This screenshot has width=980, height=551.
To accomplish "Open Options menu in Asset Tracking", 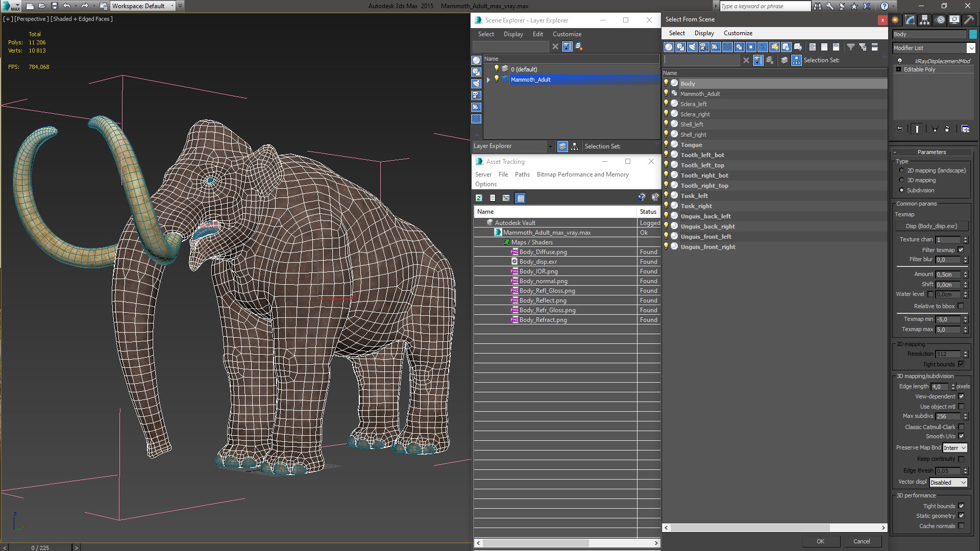I will click(485, 184).
